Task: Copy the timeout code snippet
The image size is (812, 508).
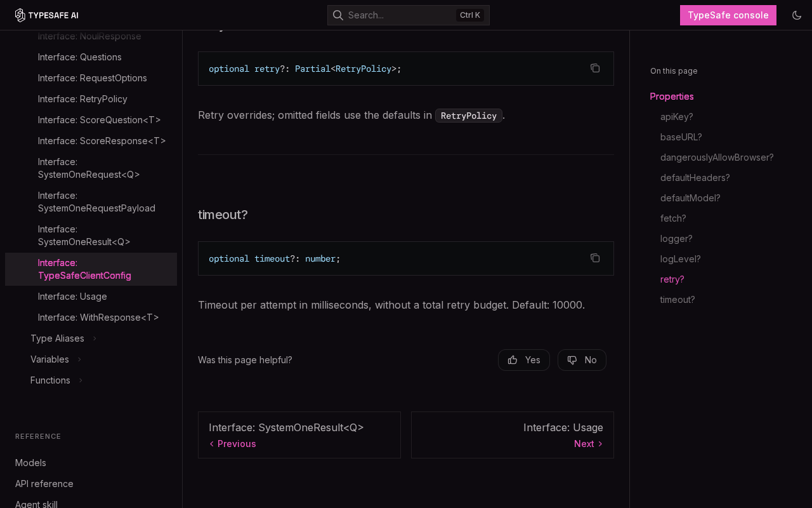Action: 595,258
